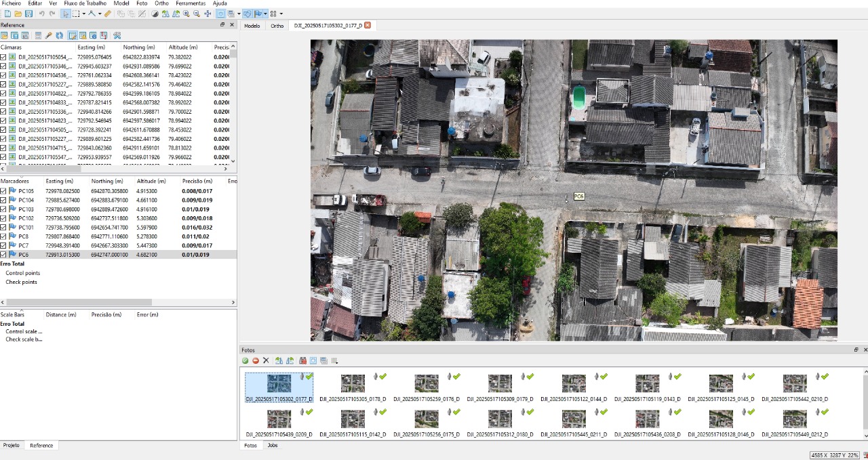868x460 pixels.
Task: Select the 'Check points' error row
Action: point(21,282)
